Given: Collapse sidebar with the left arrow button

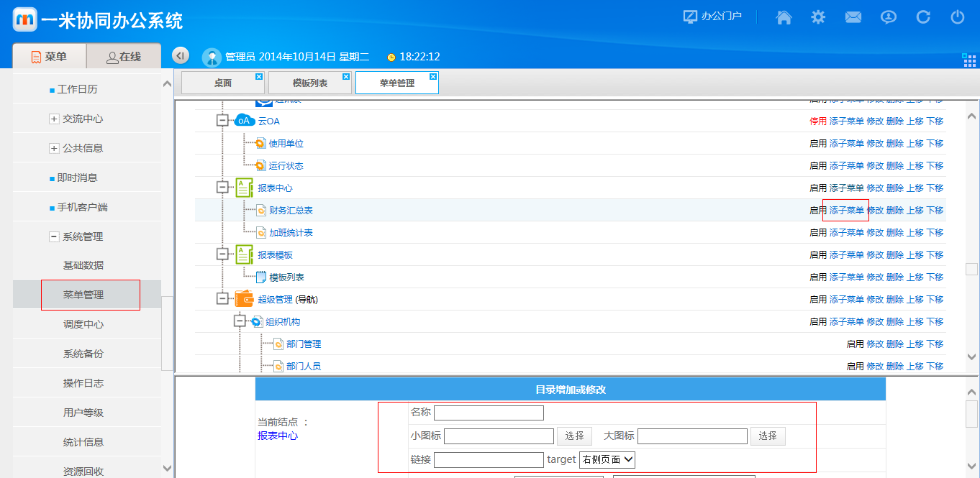Looking at the screenshot, I should tap(181, 56).
